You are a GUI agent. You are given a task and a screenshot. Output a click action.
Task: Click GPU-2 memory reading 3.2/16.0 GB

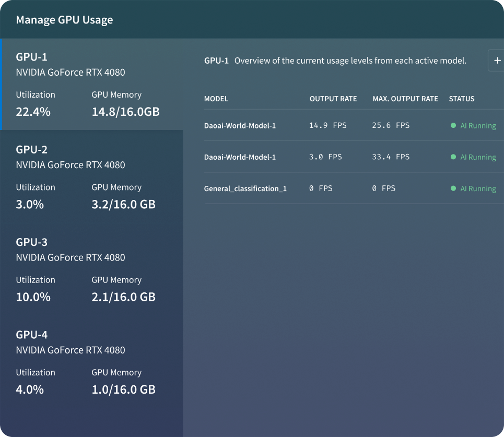click(x=123, y=204)
